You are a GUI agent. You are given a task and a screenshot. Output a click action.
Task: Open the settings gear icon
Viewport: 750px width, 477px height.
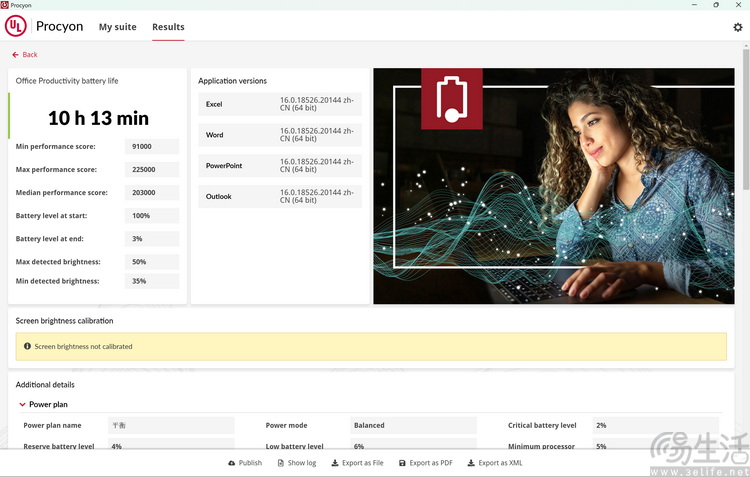point(738,27)
